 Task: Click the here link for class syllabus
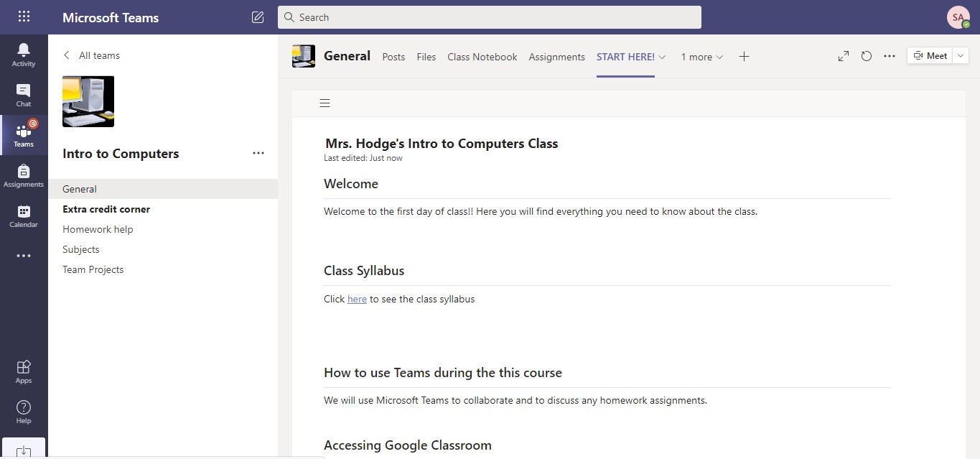tap(357, 299)
